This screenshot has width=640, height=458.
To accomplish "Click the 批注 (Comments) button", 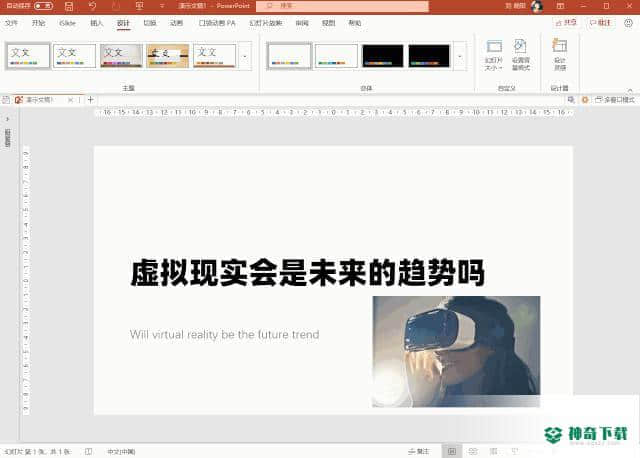I will [x=600, y=23].
